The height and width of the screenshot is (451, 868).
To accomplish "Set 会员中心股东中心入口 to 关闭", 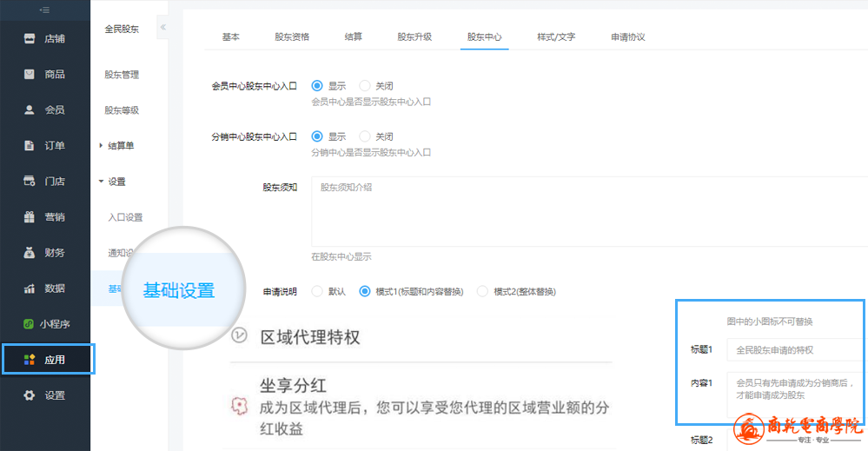I will coord(365,86).
